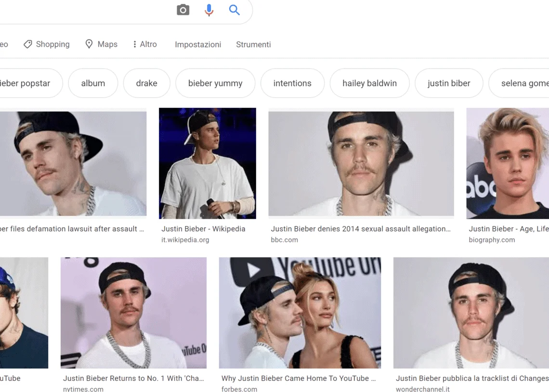The image size is (549, 392).
Task: Start voice search with the microphone icon
Action: coord(209,10)
